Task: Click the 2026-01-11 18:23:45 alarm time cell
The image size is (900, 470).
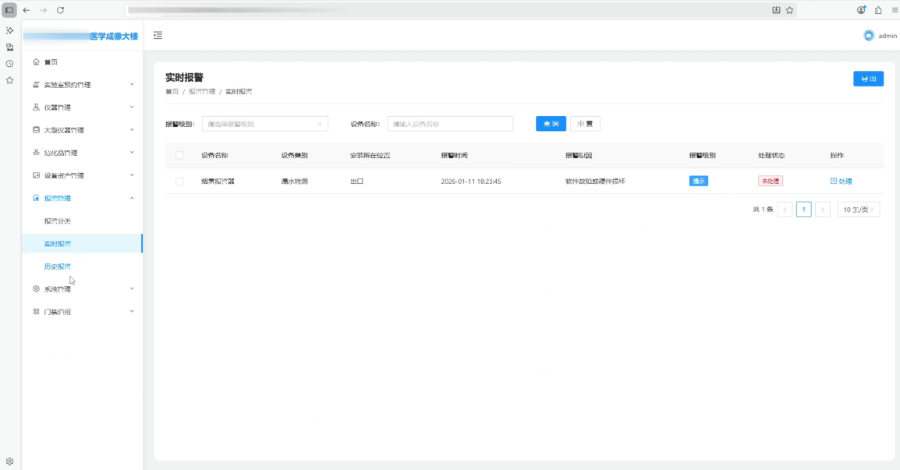Action: click(471, 181)
